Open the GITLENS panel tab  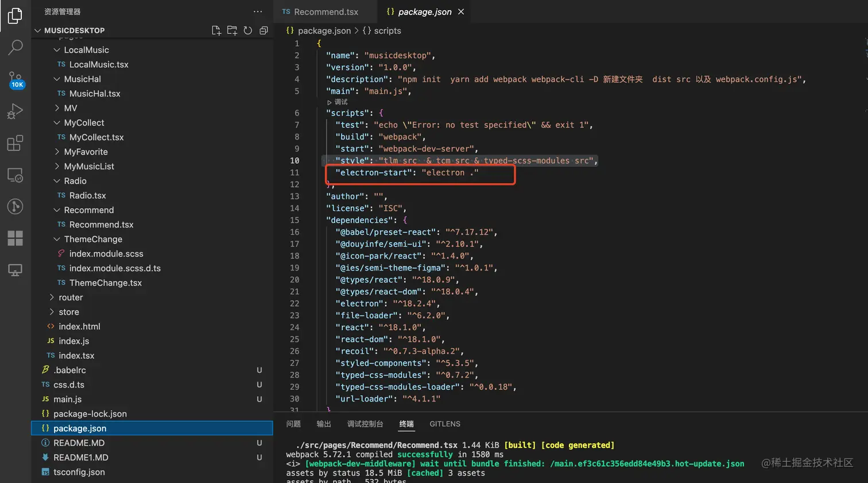click(x=445, y=424)
